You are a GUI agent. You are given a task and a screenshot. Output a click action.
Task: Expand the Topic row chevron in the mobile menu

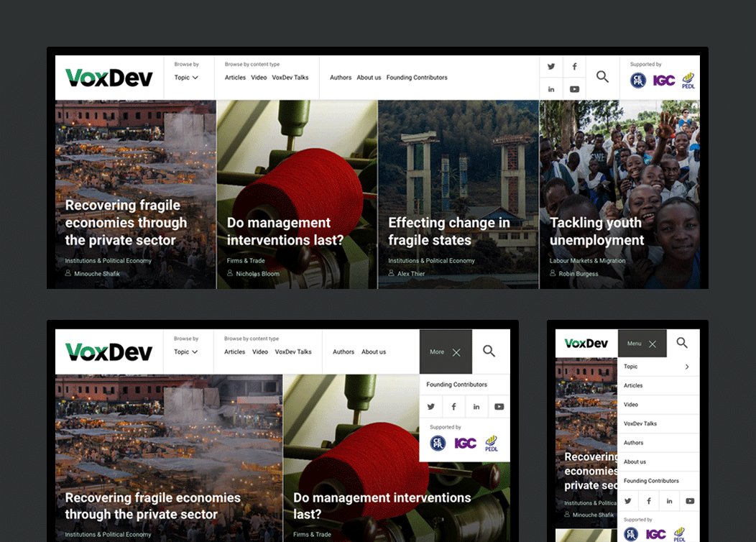coord(686,367)
